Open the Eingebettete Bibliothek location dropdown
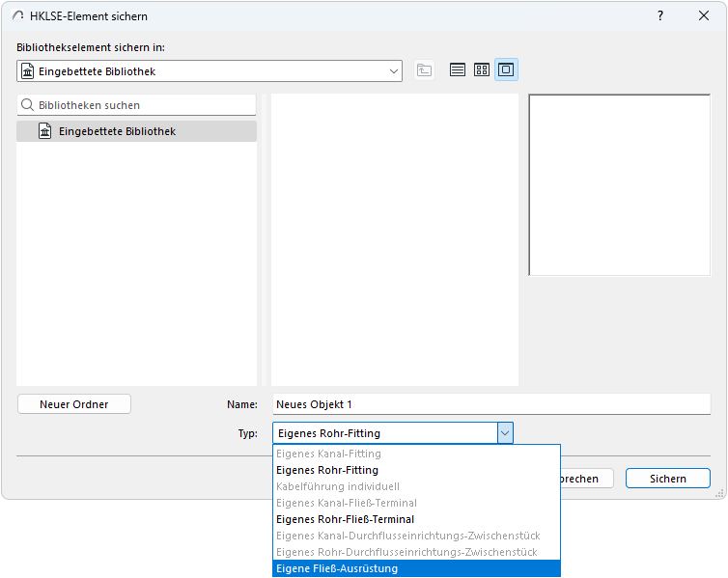The height and width of the screenshot is (578, 728). point(210,71)
